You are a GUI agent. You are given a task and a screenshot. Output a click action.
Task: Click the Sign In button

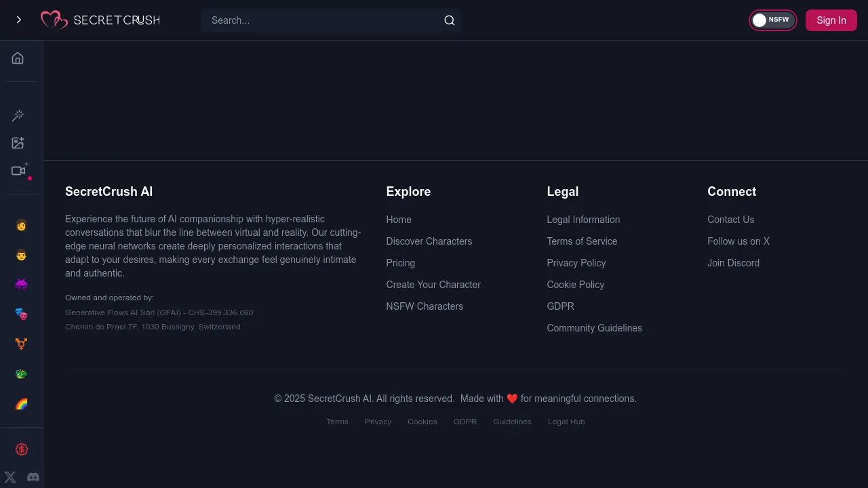(831, 20)
